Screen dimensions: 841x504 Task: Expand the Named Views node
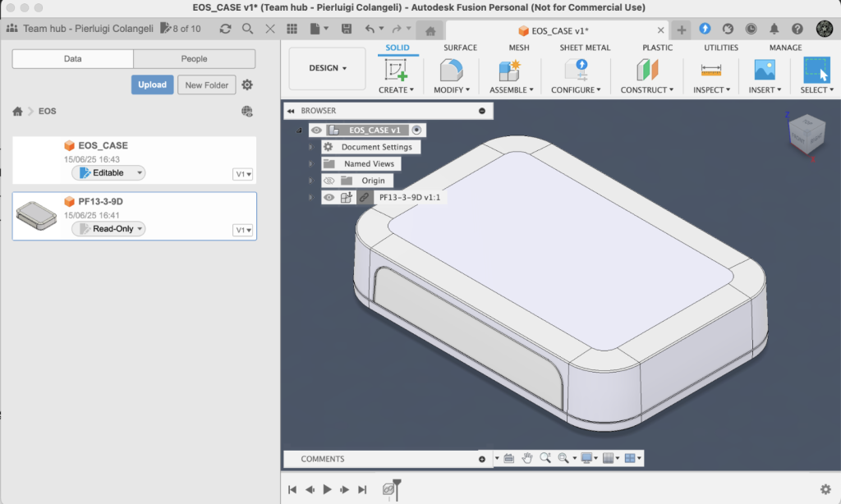pyautogui.click(x=310, y=163)
